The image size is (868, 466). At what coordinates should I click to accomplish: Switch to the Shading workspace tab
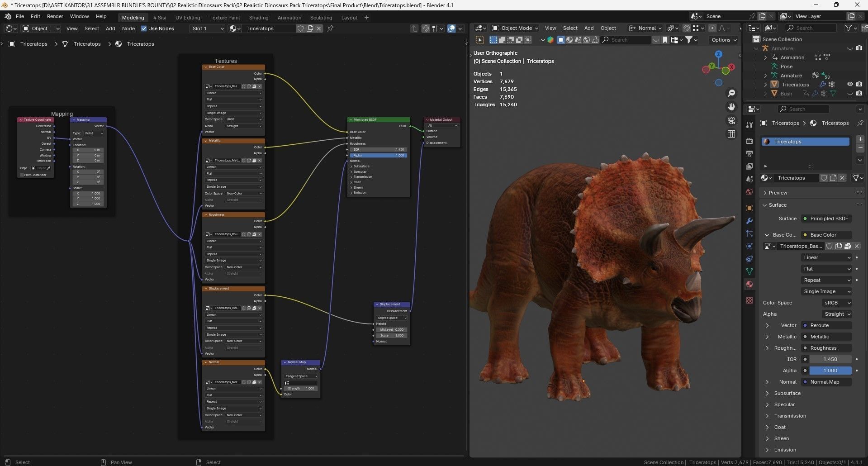tap(259, 18)
